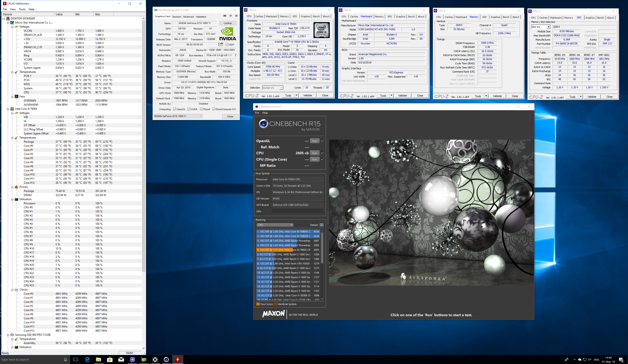Open File Explorer from the taskbar

click(x=98, y=359)
